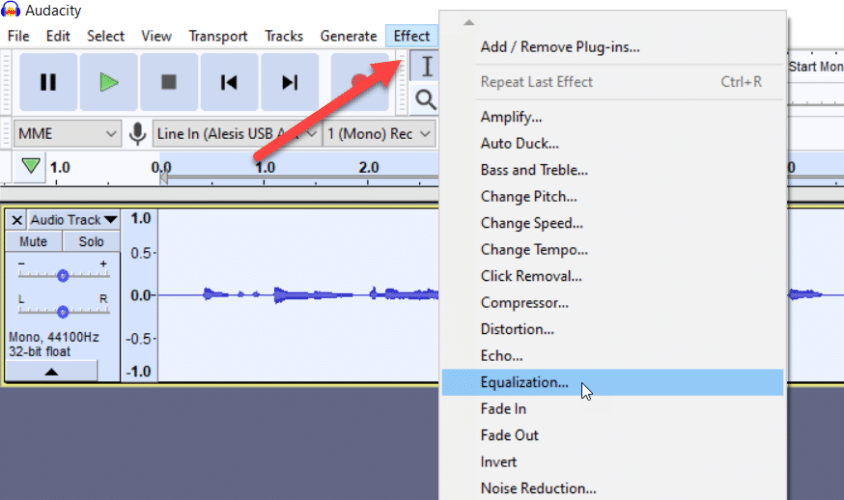Choose the Fade Out effect
844x500 pixels.
(613, 435)
